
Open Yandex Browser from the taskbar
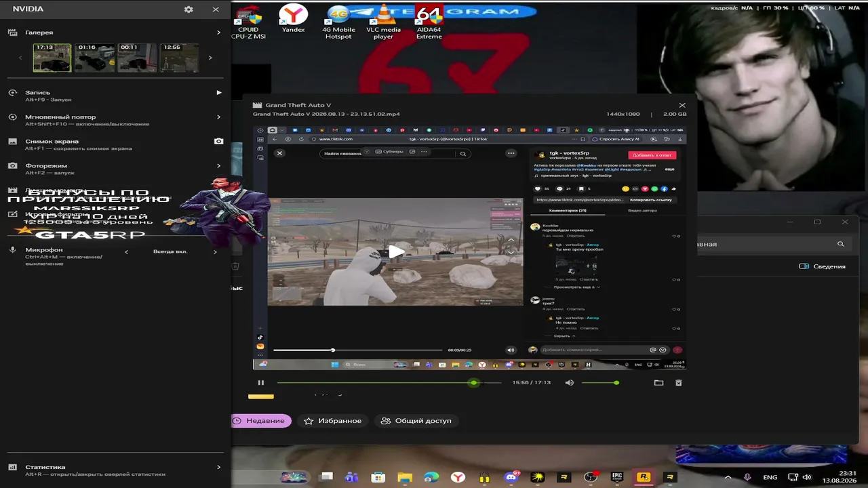pyautogui.click(x=458, y=477)
